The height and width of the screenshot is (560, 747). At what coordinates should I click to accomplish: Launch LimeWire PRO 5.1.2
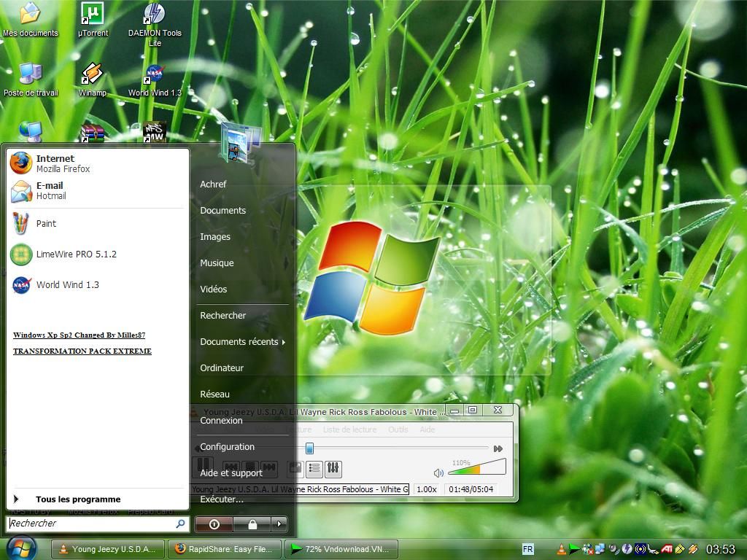pyautogui.click(x=97, y=254)
